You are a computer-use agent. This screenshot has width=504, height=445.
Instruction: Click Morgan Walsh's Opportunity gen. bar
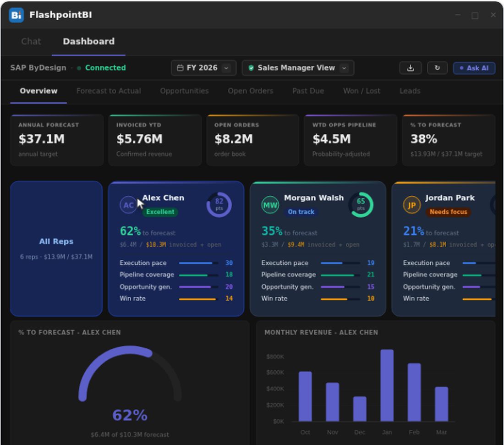click(x=340, y=287)
